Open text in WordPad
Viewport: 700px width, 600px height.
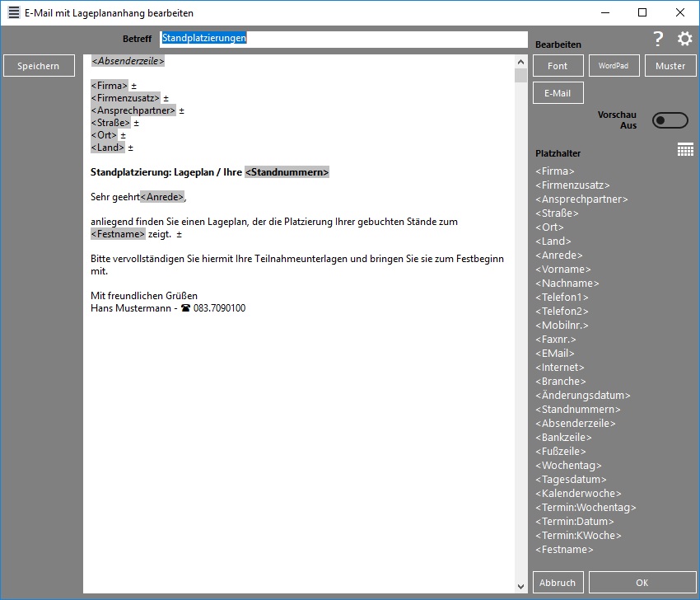[614, 66]
